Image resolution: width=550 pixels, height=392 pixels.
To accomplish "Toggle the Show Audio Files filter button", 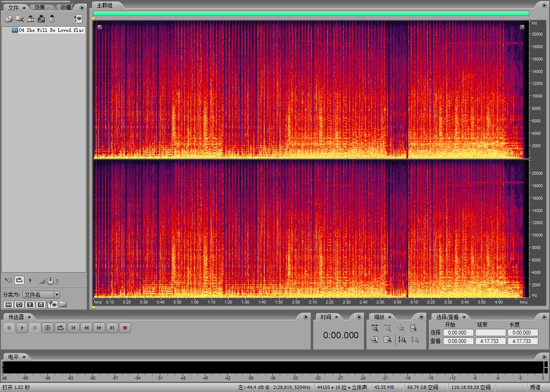I will [9, 304].
